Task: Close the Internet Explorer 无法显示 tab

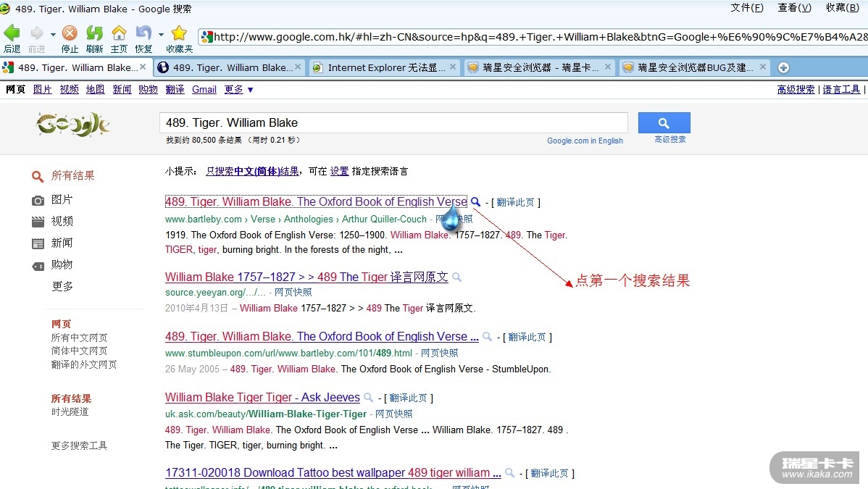Action: coord(453,67)
